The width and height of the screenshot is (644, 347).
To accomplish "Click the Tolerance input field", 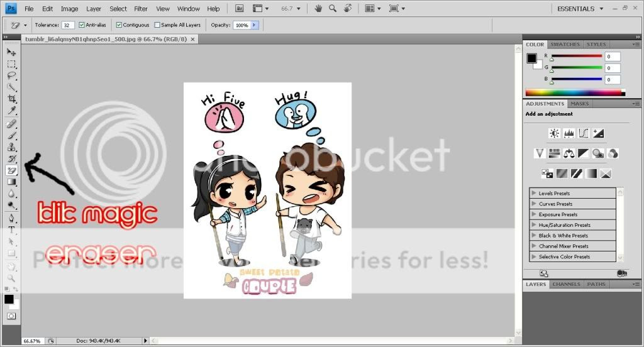I will (68, 25).
